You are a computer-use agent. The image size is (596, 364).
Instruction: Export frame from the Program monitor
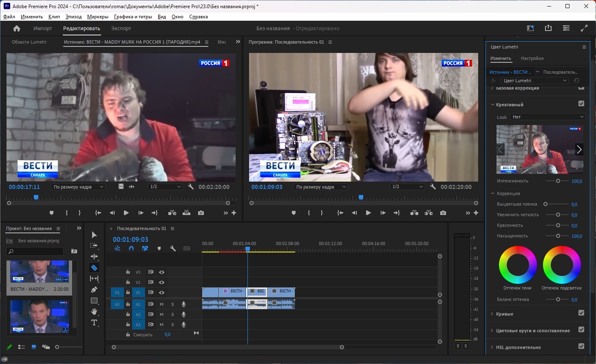443,213
